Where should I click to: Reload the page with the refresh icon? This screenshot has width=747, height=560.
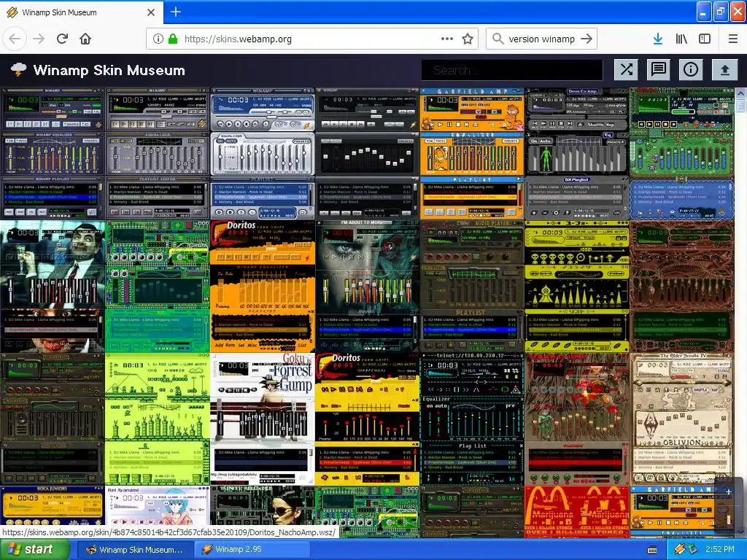(x=62, y=39)
